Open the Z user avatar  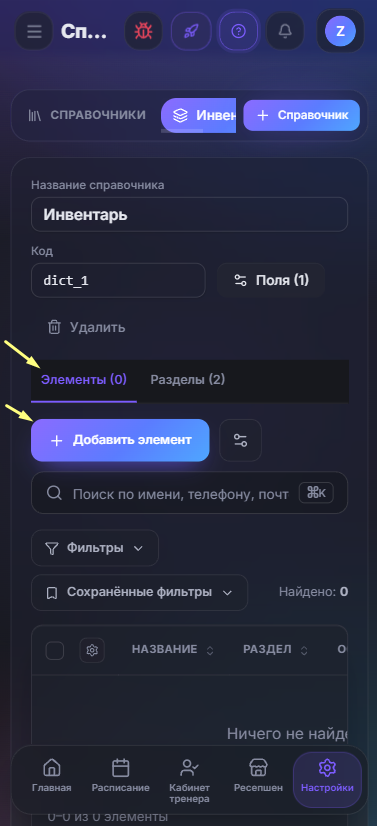tap(340, 31)
